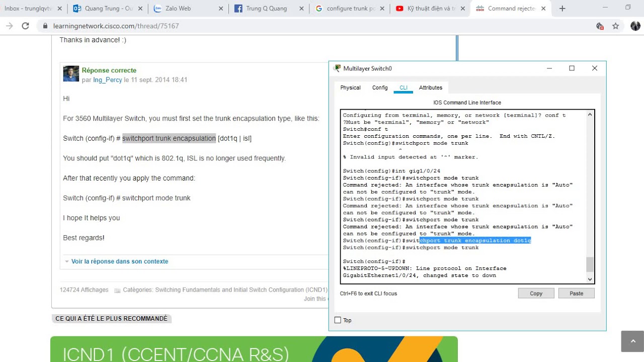Switch to the Trung Q Quang Facebook tab
Viewport: 644px width, 362px height.
coord(267,9)
